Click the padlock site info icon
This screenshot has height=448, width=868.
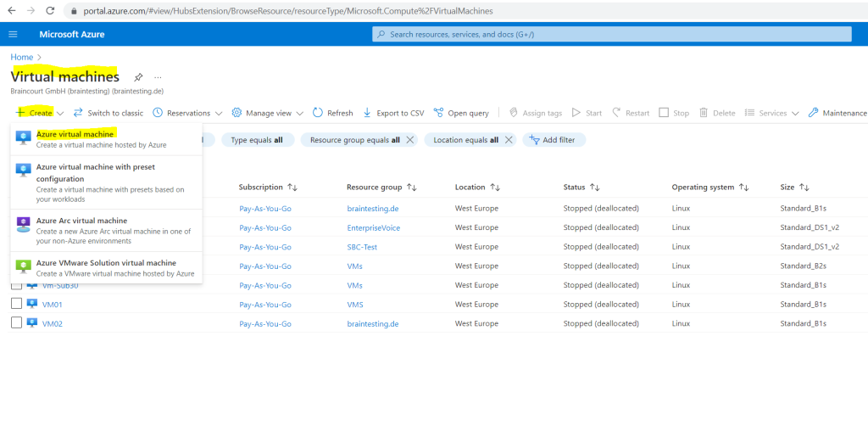point(74,11)
